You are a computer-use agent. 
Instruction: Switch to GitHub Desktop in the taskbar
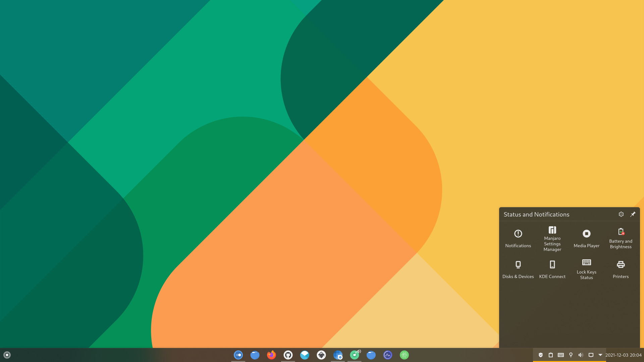(x=288, y=355)
